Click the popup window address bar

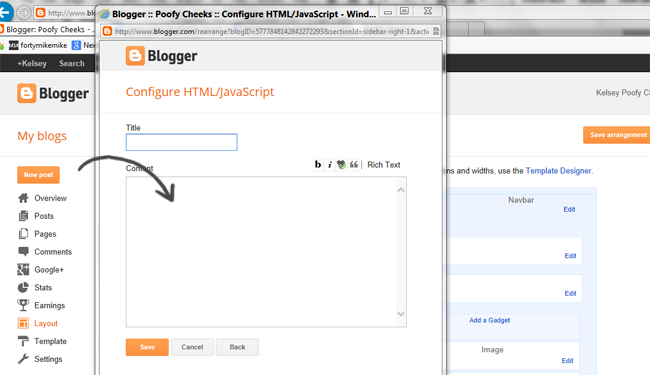point(272,31)
